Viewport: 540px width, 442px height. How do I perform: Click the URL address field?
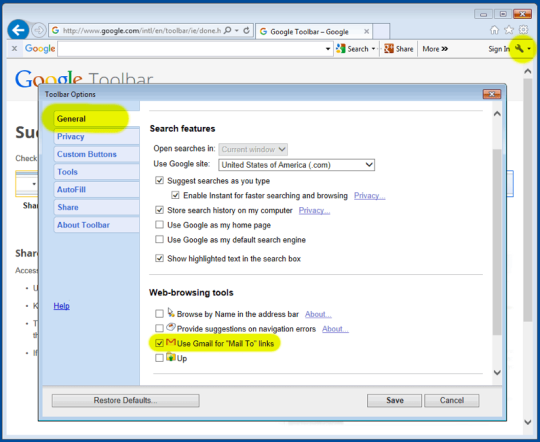(x=142, y=31)
